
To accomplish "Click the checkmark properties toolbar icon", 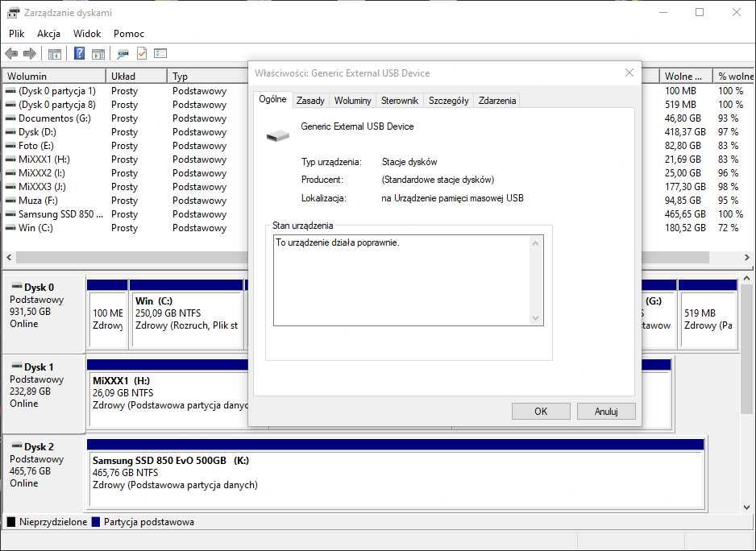I will (142, 53).
